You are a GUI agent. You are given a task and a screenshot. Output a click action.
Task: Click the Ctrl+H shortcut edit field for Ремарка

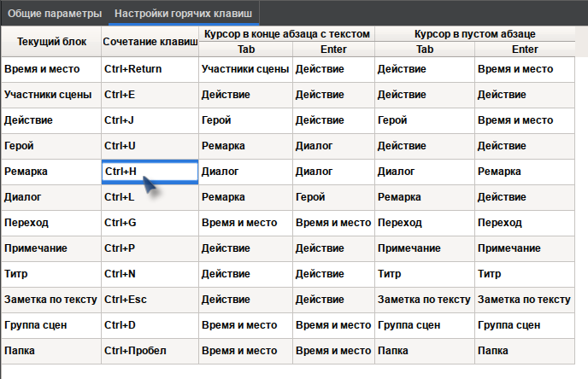150,172
